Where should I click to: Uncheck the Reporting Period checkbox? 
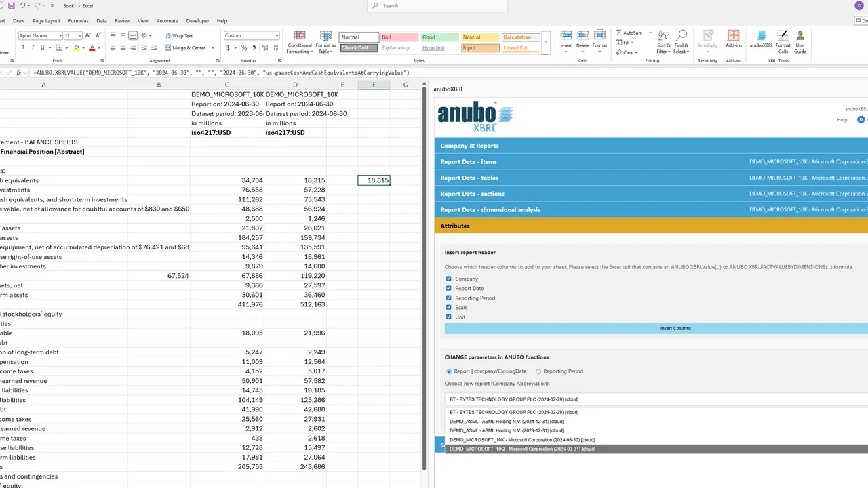[x=449, y=298]
